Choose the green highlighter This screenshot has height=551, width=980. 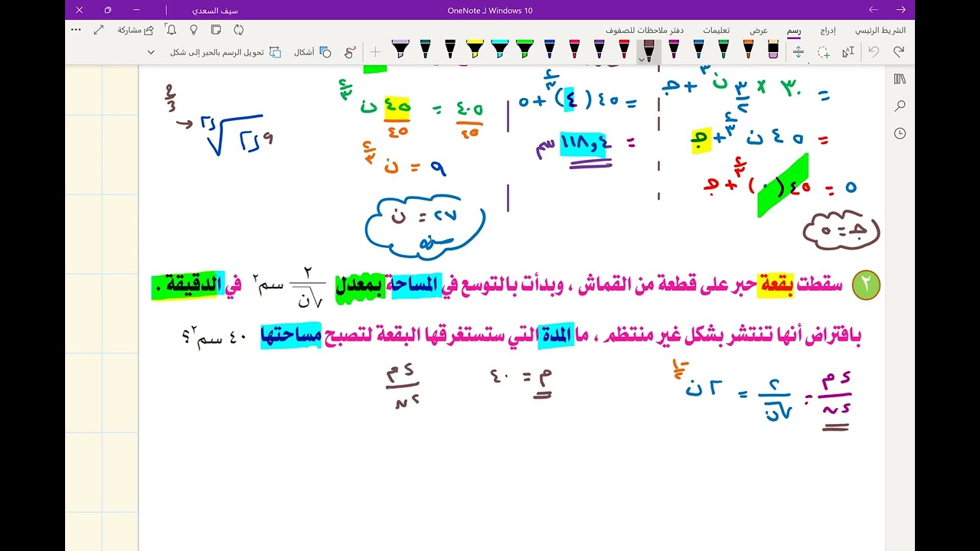pos(524,51)
